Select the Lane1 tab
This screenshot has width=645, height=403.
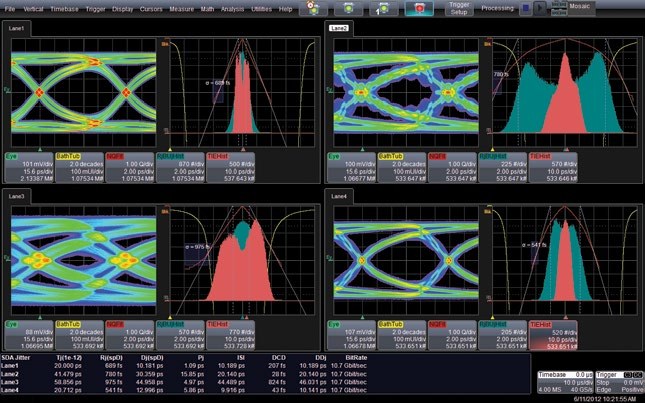[x=16, y=28]
